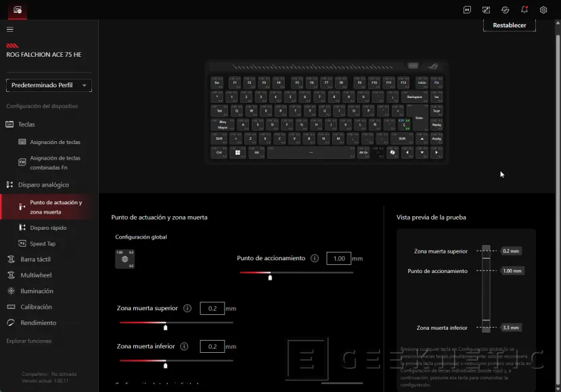This screenshot has width=561, height=392.
Task: Click the Zona muerta superior value field
Action: [212, 308]
